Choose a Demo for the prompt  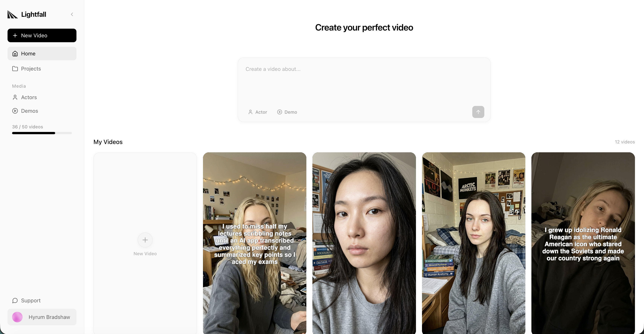tap(287, 112)
